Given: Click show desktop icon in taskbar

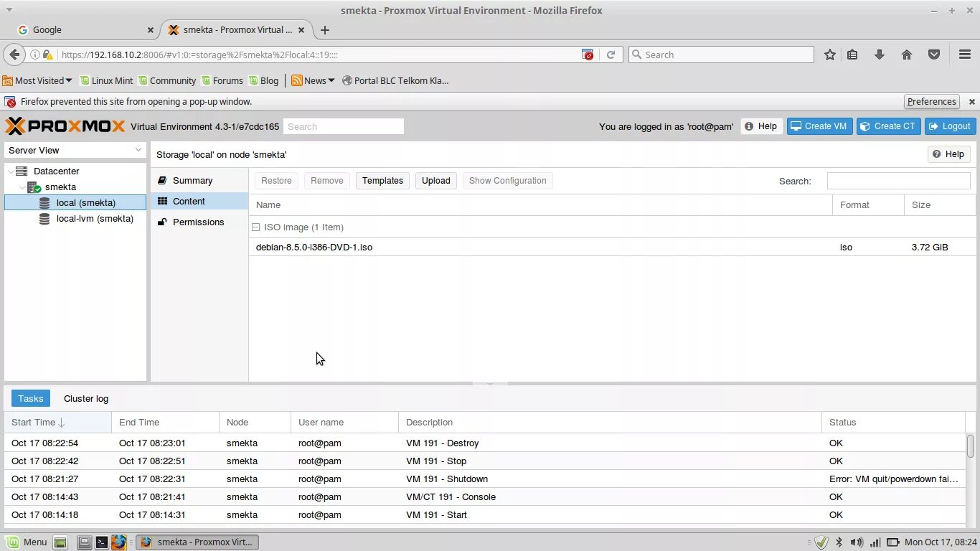Looking at the screenshot, I should (x=60, y=542).
